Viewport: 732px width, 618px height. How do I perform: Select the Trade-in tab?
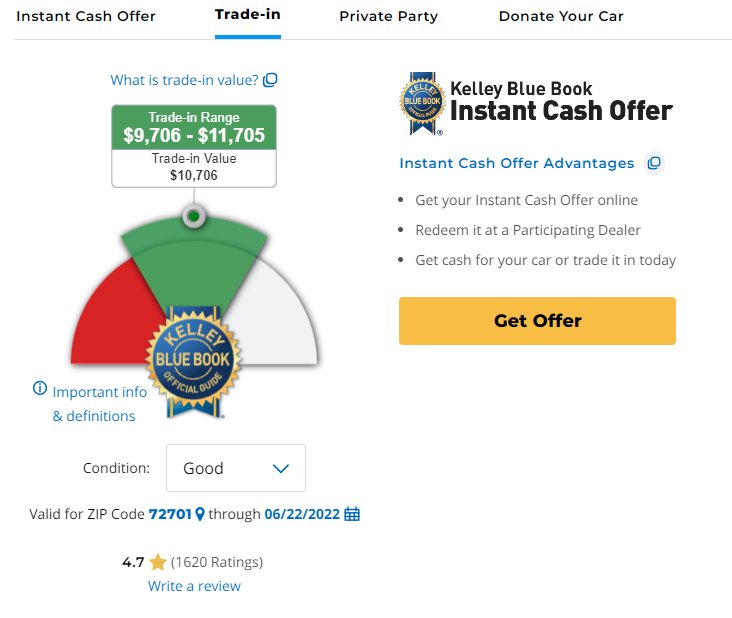pos(247,15)
